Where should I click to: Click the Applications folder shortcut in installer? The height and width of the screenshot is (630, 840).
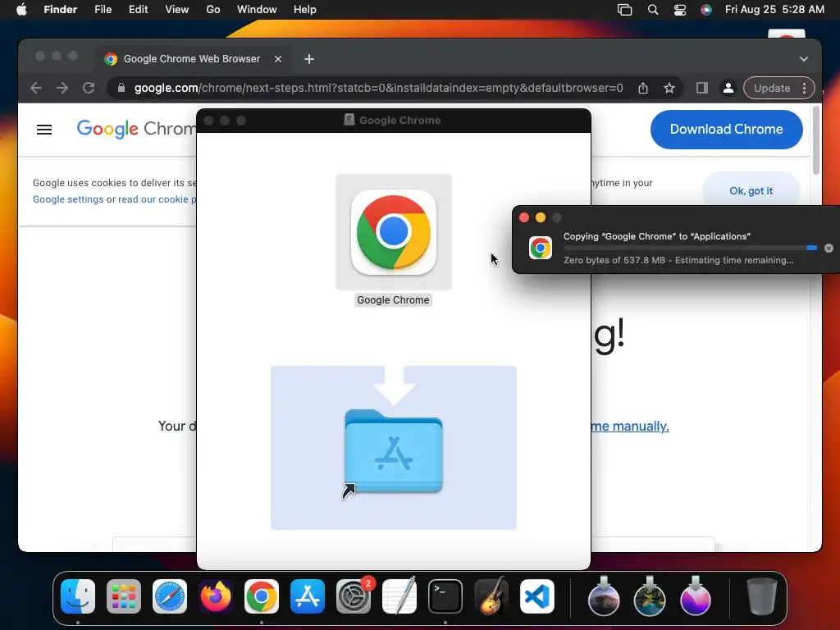click(x=394, y=450)
